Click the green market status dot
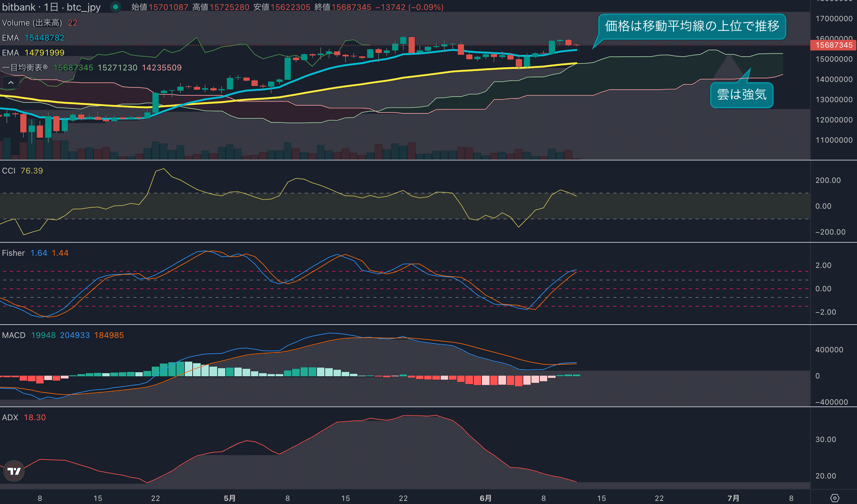 click(116, 7)
